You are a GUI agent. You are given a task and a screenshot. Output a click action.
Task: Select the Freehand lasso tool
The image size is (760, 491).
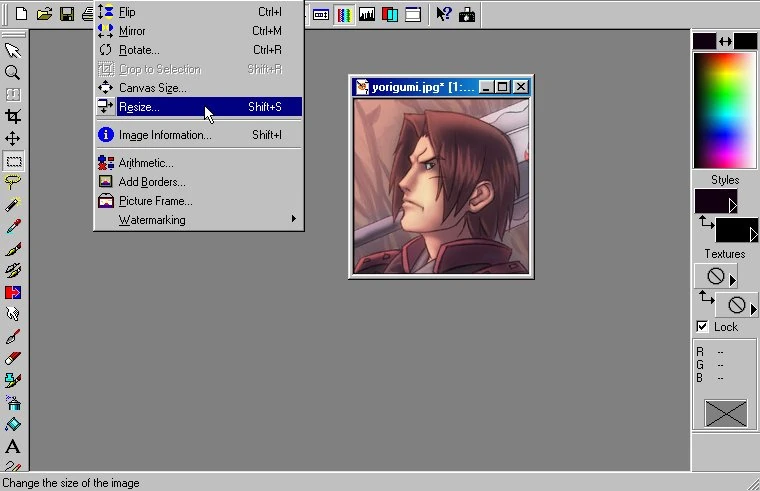(13, 182)
